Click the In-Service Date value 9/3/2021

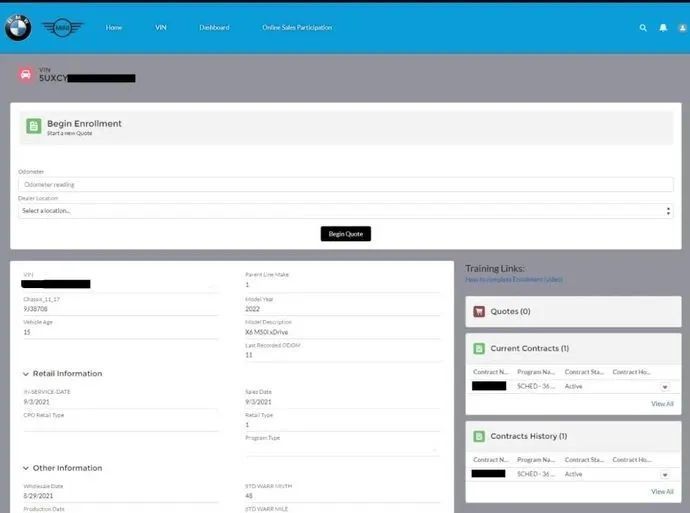coord(36,402)
